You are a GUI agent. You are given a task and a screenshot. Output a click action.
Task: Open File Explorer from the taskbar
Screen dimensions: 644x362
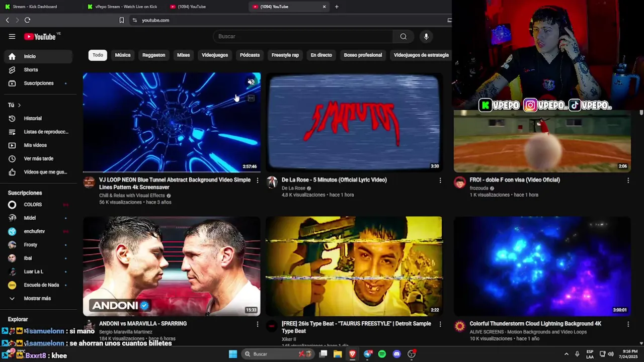338,354
